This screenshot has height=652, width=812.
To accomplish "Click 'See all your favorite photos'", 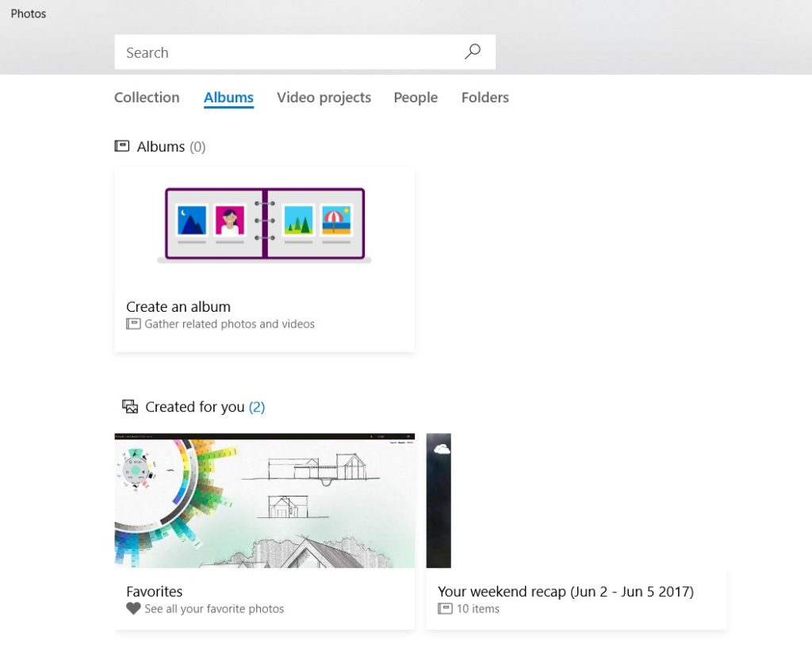I will click(x=213, y=608).
